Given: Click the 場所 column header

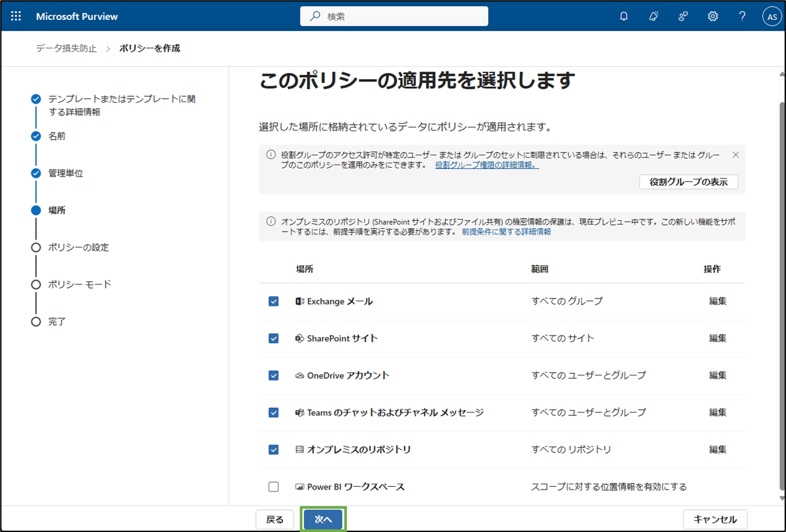Looking at the screenshot, I should point(304,269).
